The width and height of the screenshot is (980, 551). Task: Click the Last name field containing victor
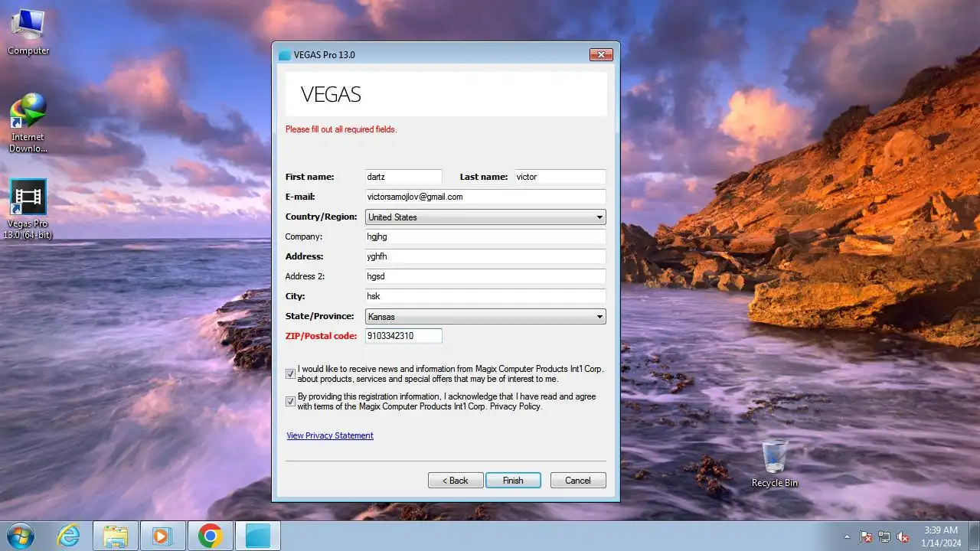(560, 177)
